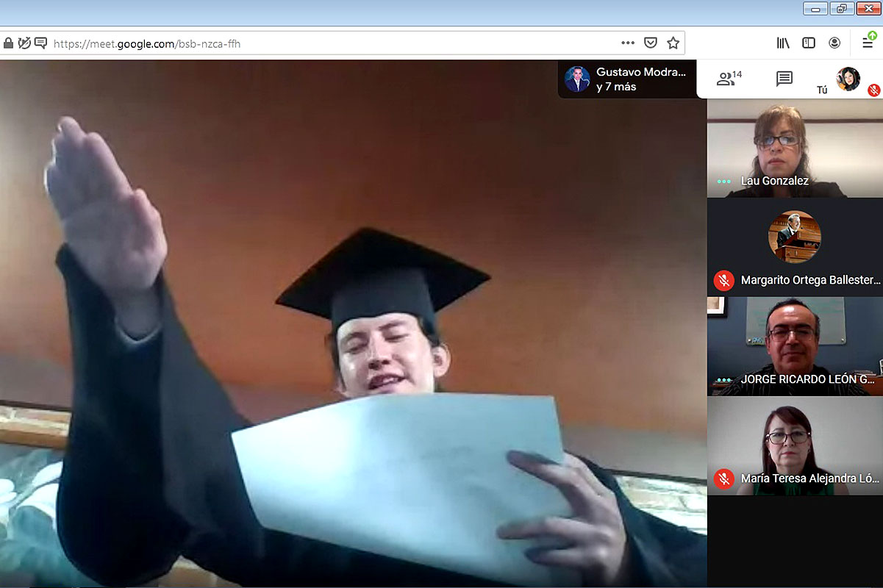
Task: Select Lau Gonzalez video thumbnail
Action: [795, 148]
